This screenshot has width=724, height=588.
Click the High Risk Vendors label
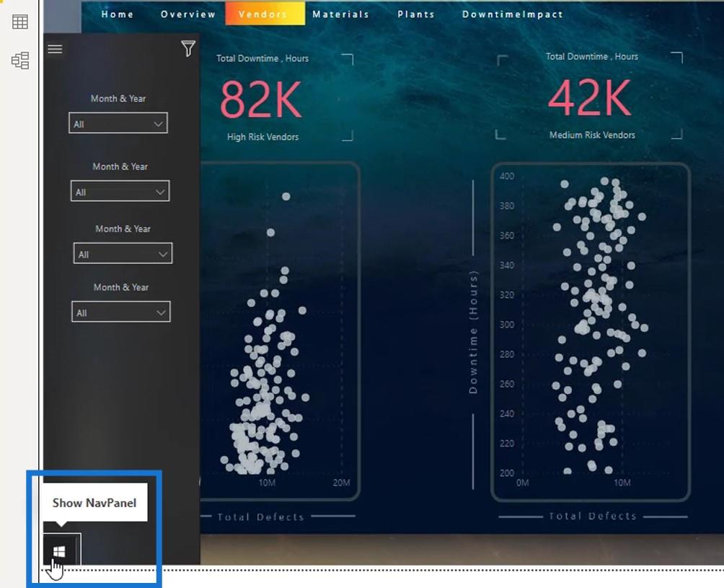262,137
